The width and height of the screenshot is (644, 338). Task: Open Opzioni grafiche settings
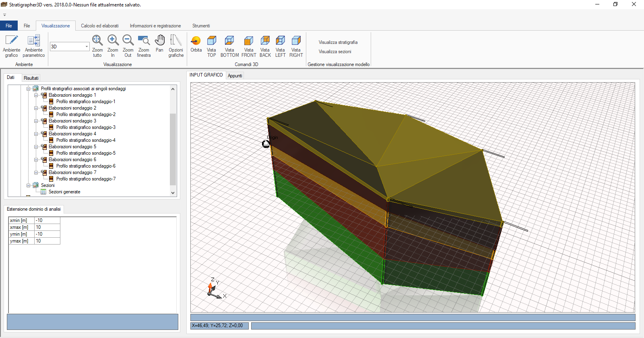pyautogui.click(x=176, y=46)
